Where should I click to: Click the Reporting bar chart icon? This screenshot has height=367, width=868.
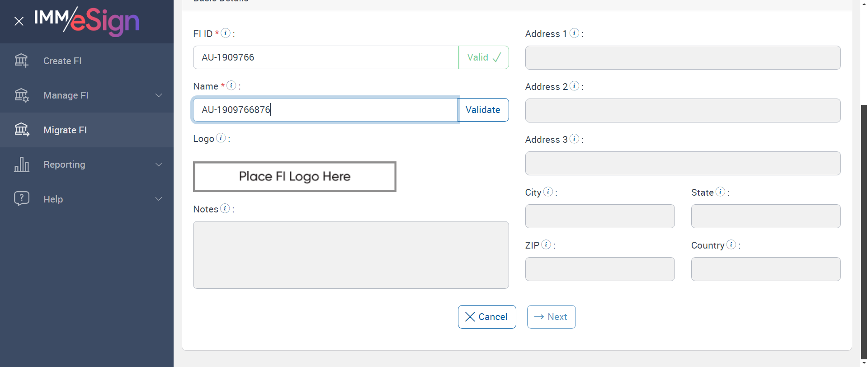pyautogui.click(x=22, y=165)
